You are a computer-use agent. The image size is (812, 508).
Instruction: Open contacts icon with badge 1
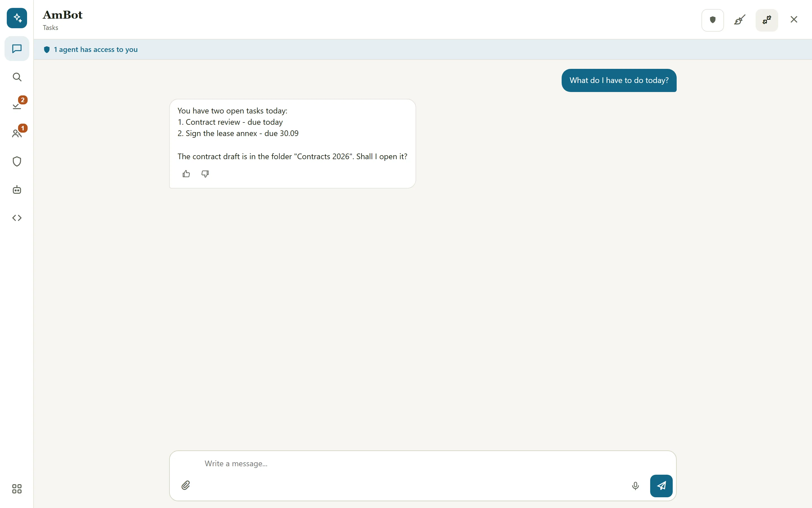tap(17, 133)
